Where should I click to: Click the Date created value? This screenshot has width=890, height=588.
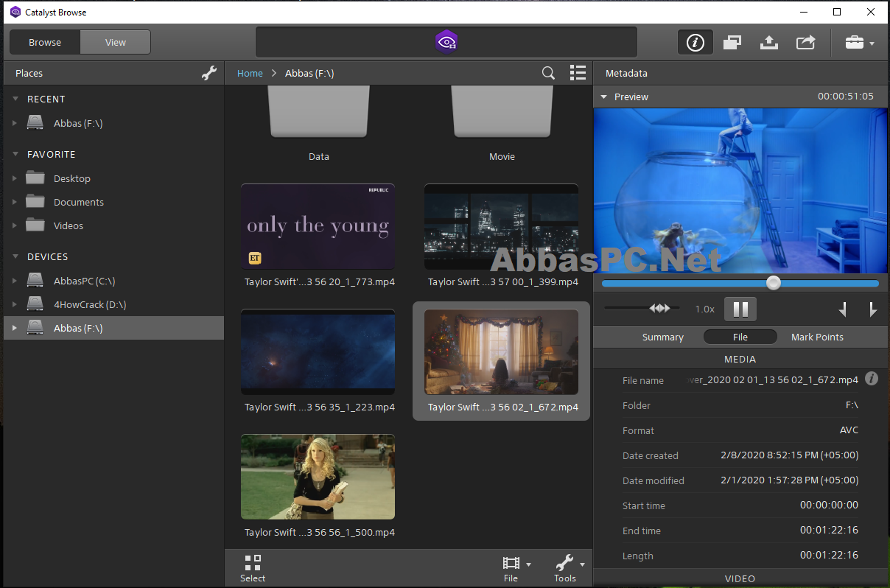(789, 455)
